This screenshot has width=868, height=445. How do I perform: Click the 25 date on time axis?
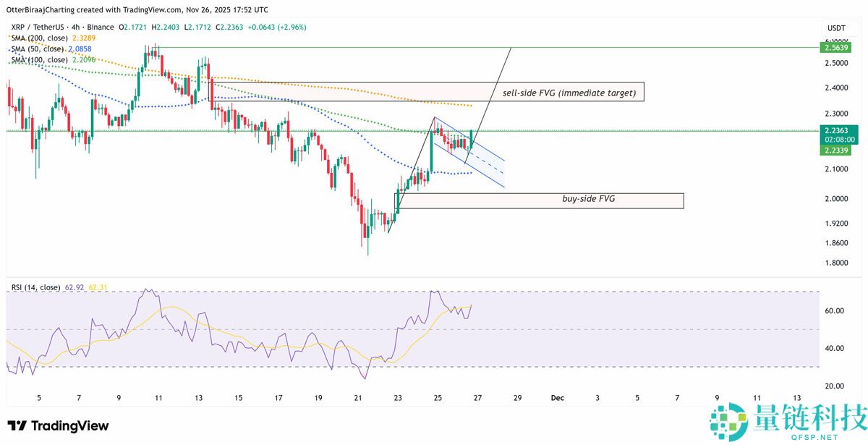point(437,397)
